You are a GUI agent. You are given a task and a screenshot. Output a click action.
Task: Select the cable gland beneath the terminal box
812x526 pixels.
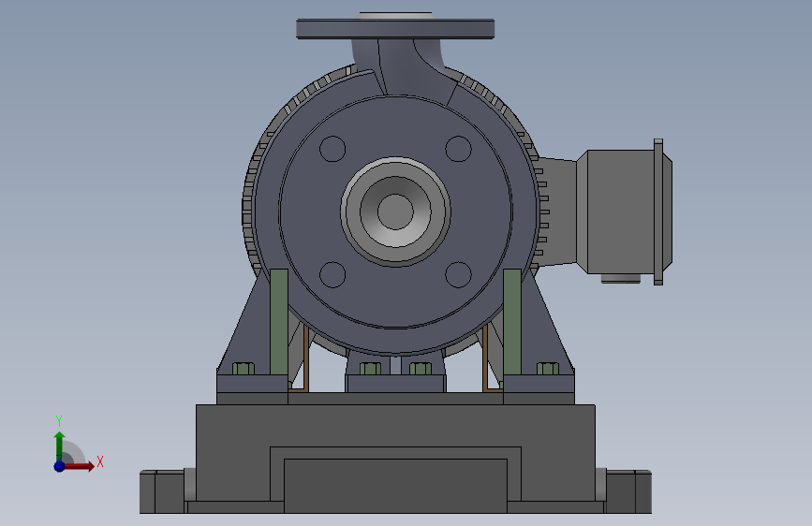[x=620, y=279]
